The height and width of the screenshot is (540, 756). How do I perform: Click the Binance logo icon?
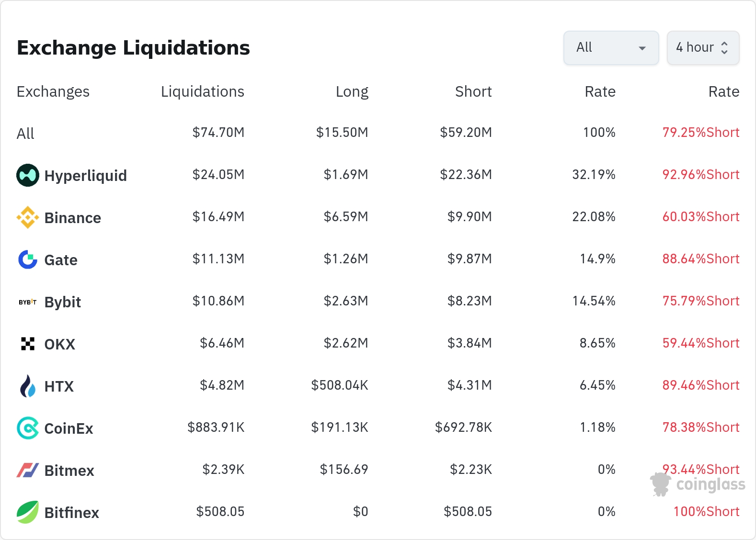pyautogui.click(x=28, y=217)
